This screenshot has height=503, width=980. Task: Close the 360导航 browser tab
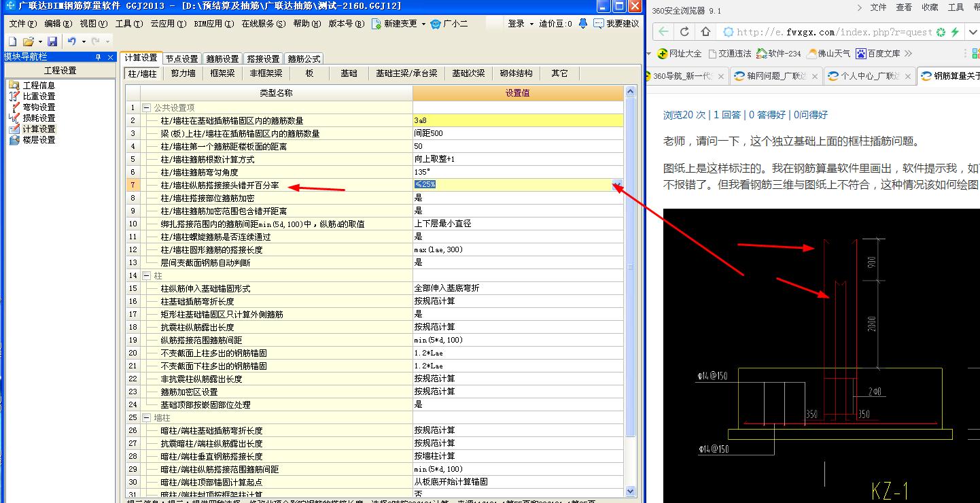click(x=720, y=76)
